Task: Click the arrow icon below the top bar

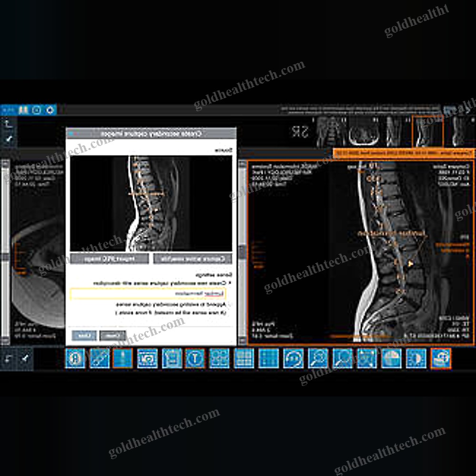Action: [x=8, y=124]
